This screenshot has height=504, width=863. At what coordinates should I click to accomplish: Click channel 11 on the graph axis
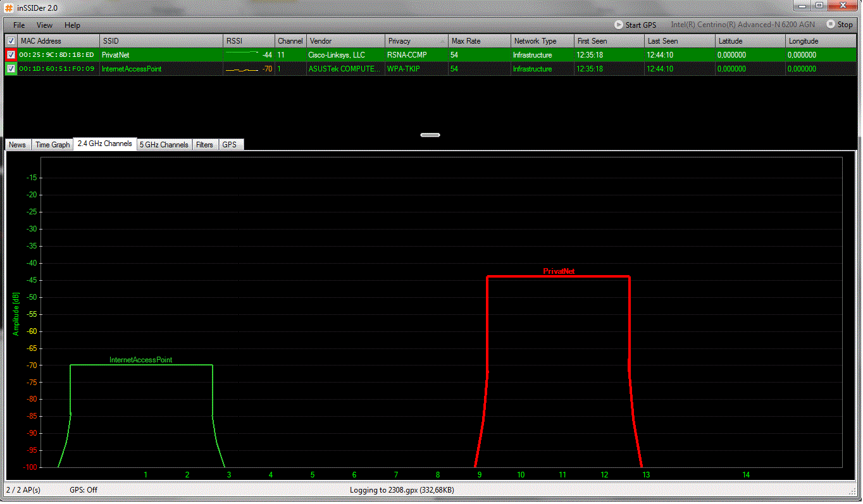(x=562, y=475)
